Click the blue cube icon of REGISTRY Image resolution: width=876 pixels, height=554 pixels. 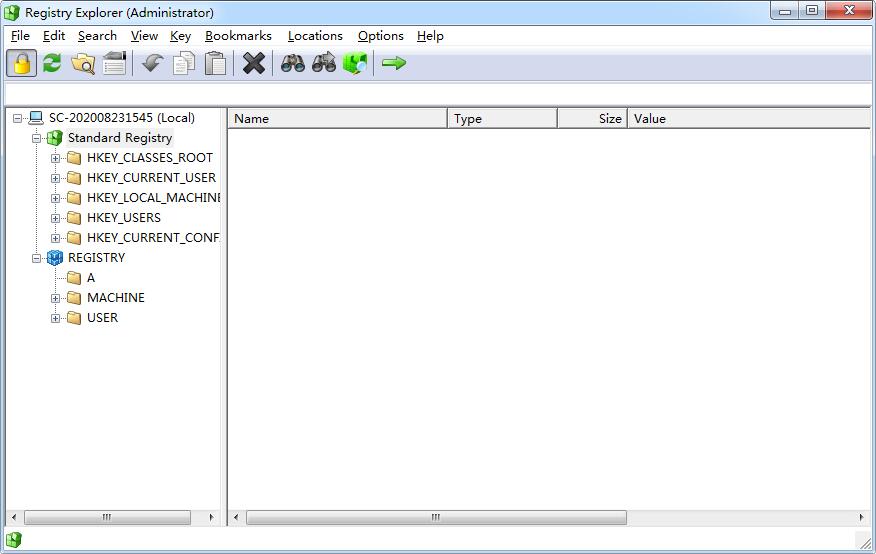[x=55, y=257]
